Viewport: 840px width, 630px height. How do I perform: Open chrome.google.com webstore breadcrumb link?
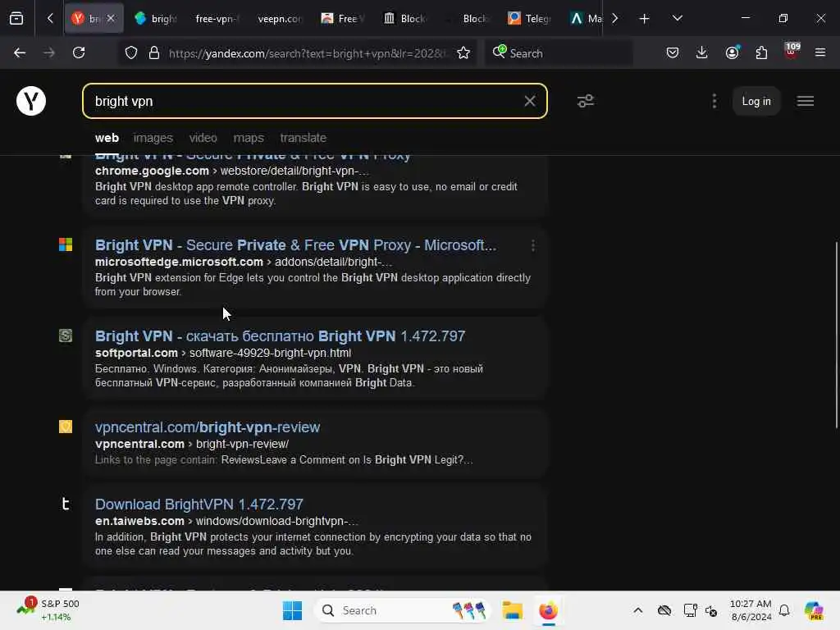[x=232, y=171]
